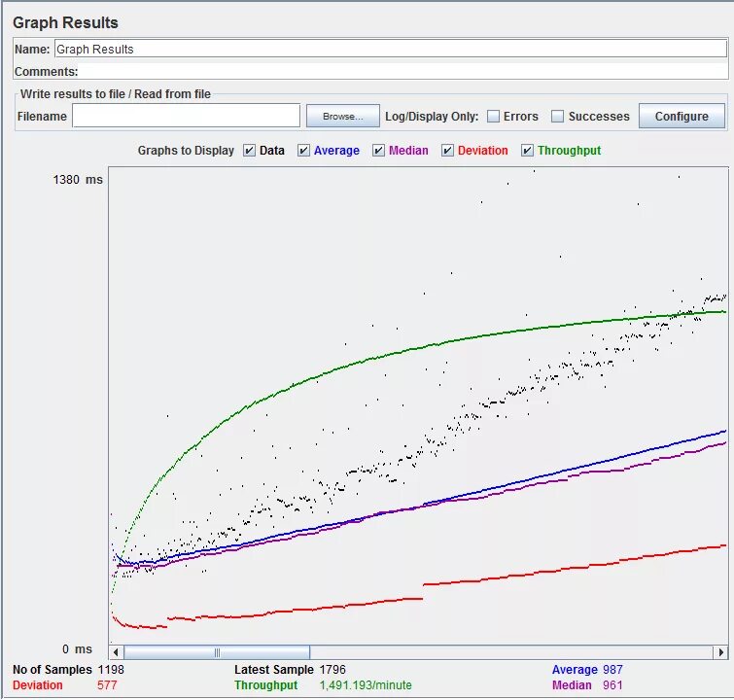Click the right scroll arrow under the graph

[x=721, y=651]
